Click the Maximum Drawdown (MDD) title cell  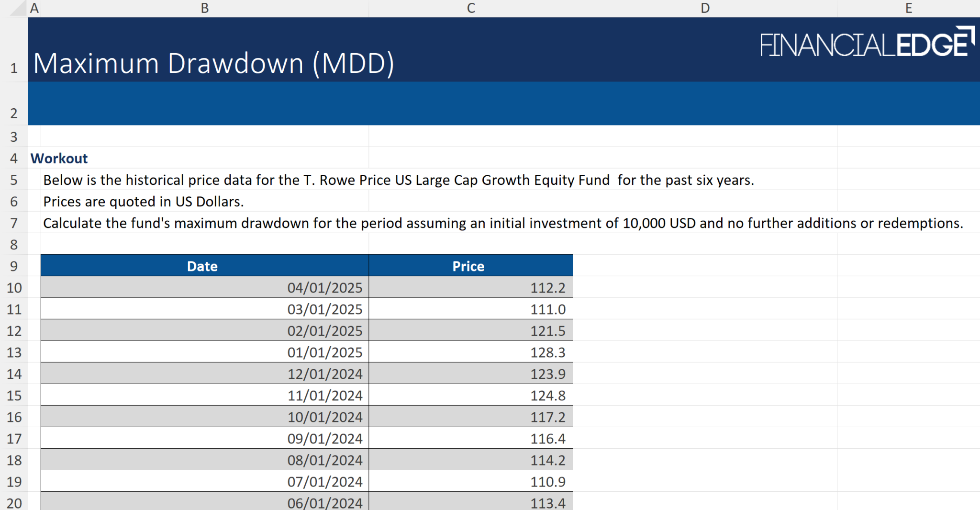[x=214, y=62]
